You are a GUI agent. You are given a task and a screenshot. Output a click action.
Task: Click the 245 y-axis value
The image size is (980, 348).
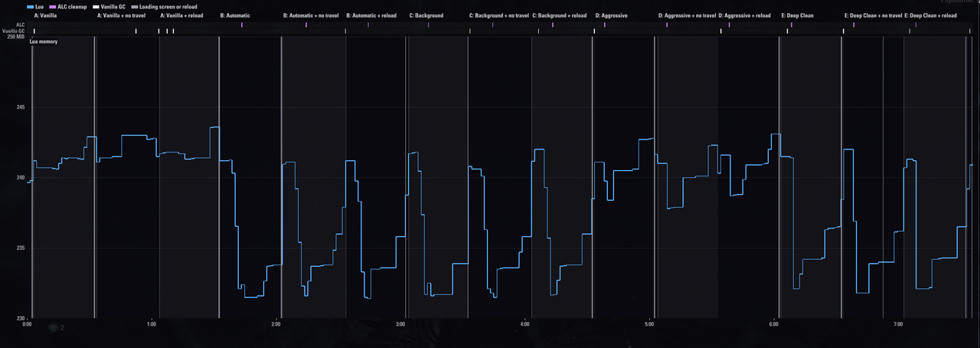(x=21, y=107)
